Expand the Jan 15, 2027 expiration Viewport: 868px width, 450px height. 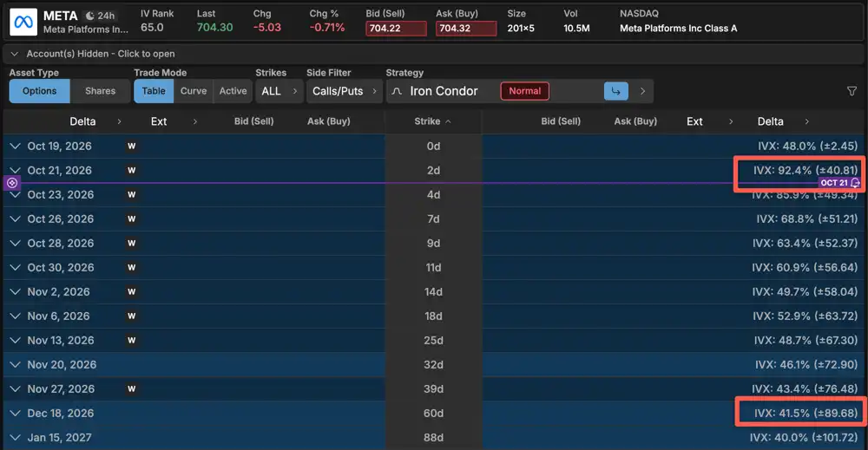(x=16, y=438)
